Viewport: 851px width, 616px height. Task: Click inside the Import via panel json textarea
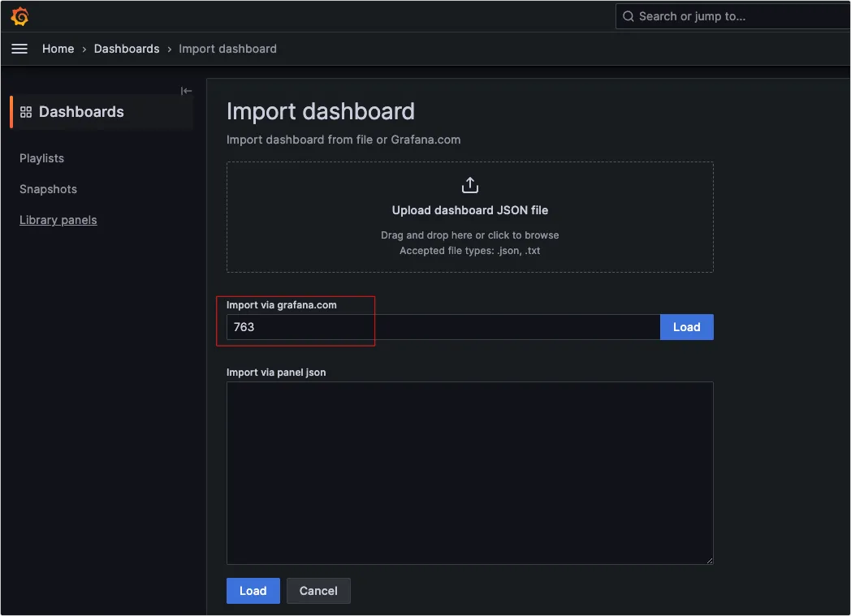pyautogui.click(x=469, y=472)
